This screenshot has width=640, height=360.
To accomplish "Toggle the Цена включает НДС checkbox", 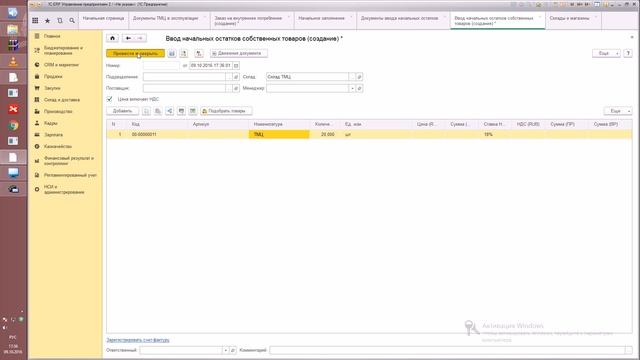I will 109,99.
